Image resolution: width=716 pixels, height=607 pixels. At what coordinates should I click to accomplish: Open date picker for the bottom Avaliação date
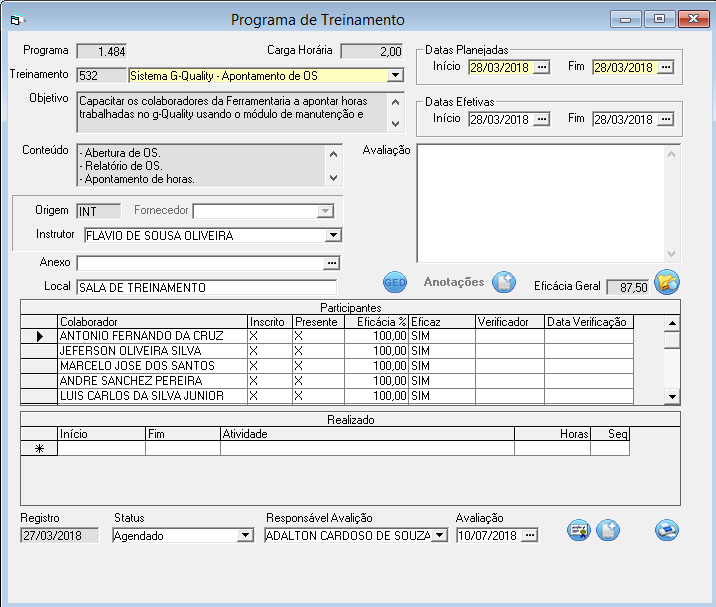(x=529, y=535)
